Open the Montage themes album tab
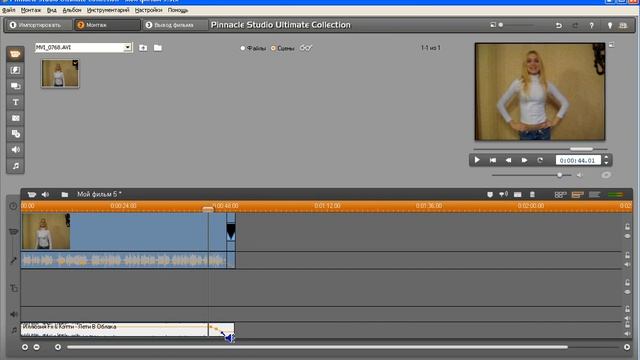 click(x=15, y=86)
